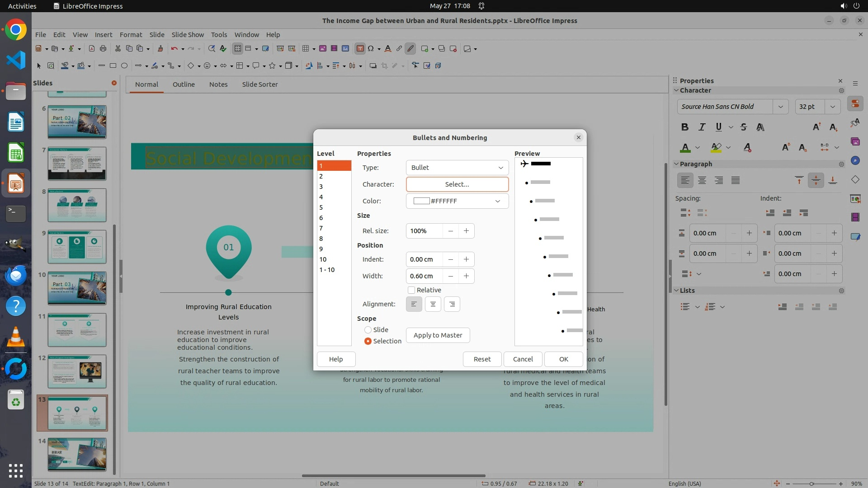This screenshot has width=868, height=488.
Task: Open the Gallery sidebar deck icon
Action: 855,142
